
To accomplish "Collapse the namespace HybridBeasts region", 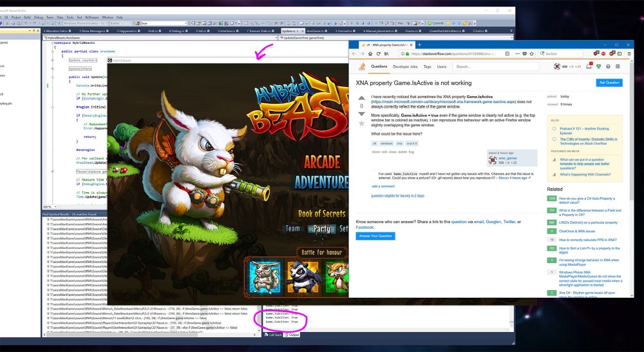I will (x=52, y=43).
